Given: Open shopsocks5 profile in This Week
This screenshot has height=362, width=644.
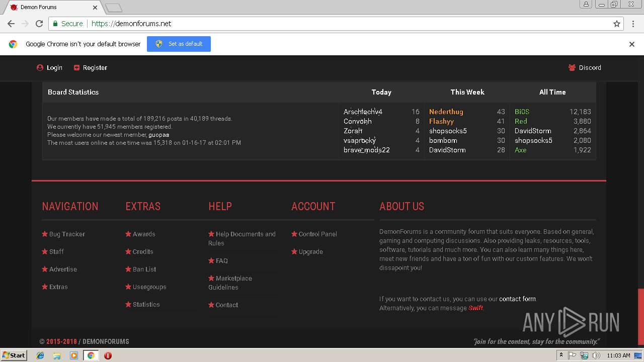Looking at the screenshot, I should pos(448,131).
